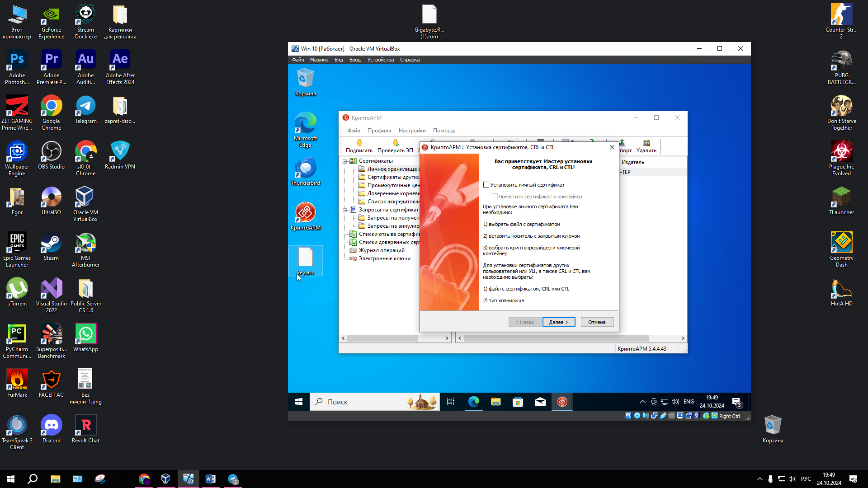
Task: Click the key.asc file on VM desktop
Action: coord(306,261)
